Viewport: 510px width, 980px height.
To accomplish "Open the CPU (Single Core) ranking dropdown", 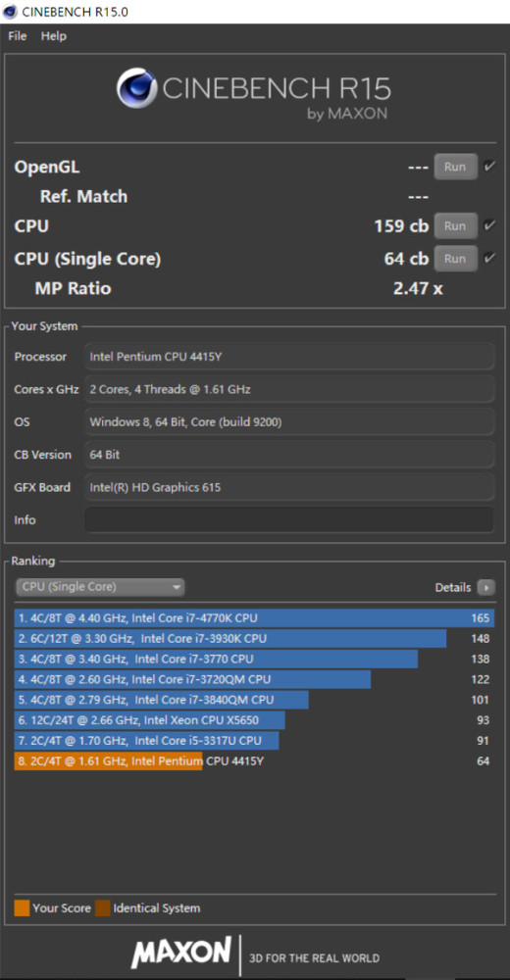I will point(100,587).
